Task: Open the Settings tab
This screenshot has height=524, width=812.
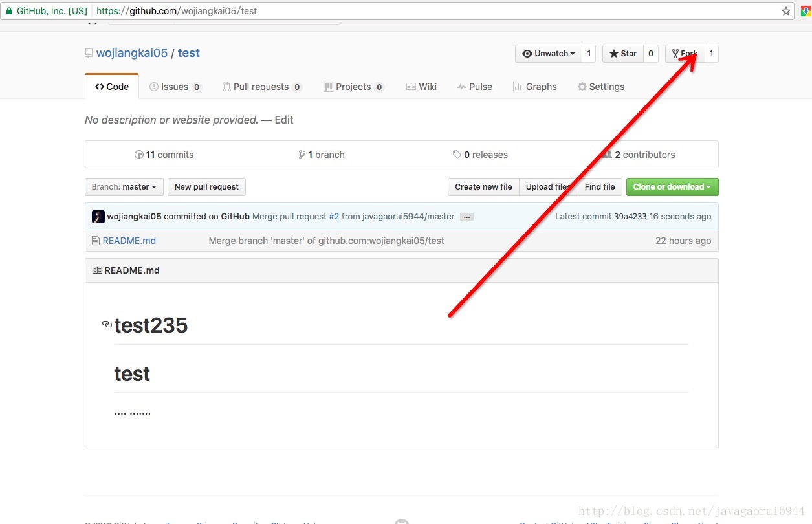Action: tap(601, 87)
